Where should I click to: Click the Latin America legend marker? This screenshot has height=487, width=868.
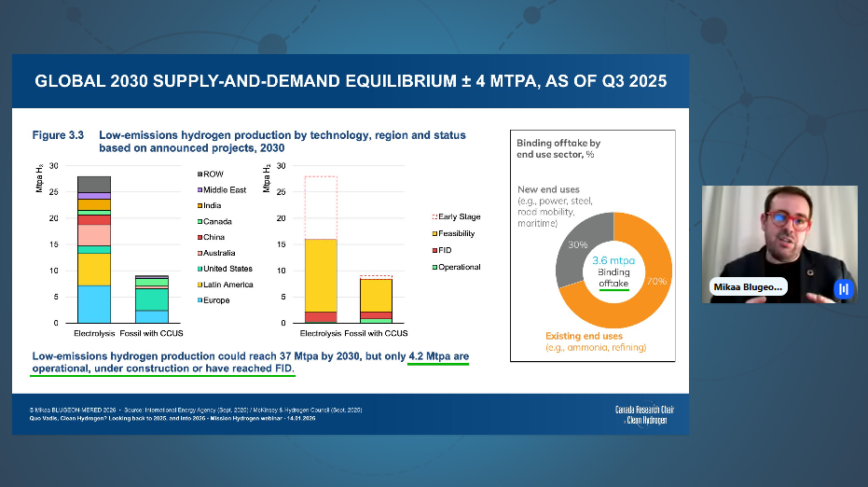click(198, 285)
